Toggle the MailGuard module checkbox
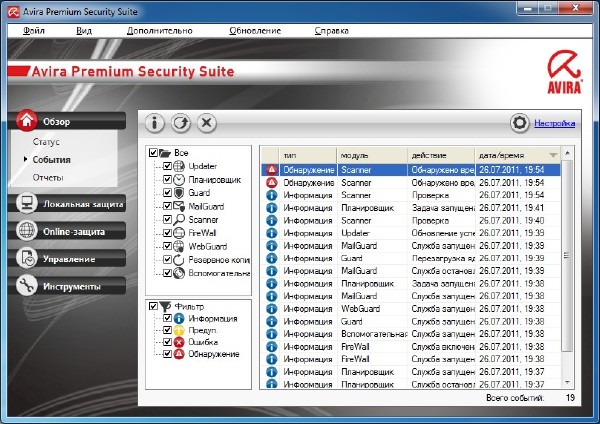The width and height of the screenshot is (600, 424). pyautogui.click(x=167, y=206)
